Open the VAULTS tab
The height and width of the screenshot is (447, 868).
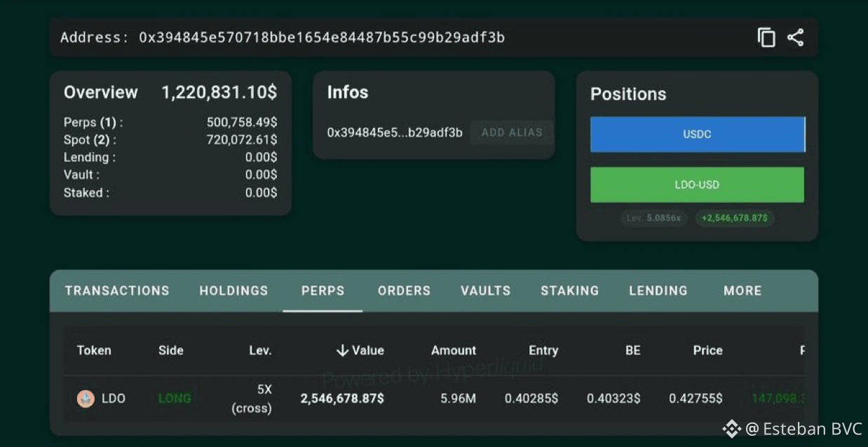(485, 291)
